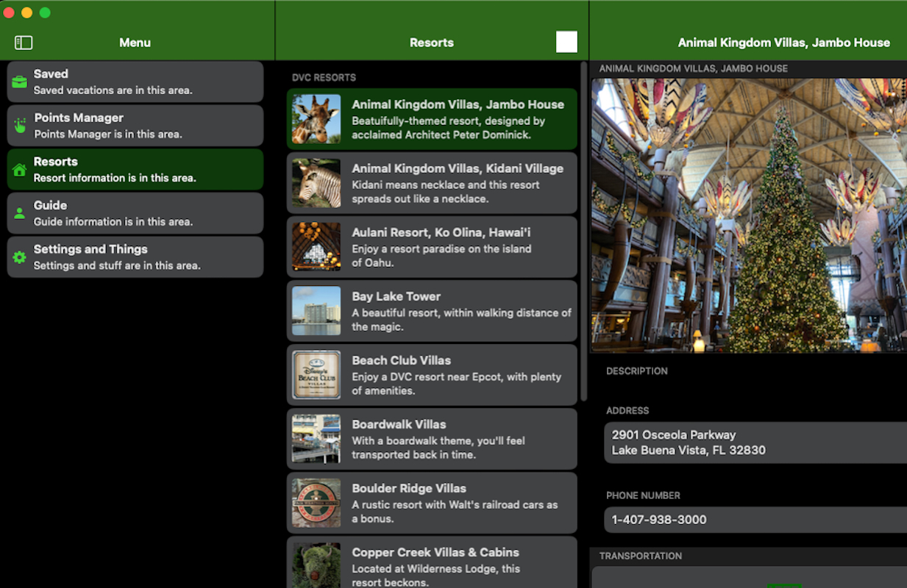907x588 pixels.
Task: Open Saved vacations menu item
Action: tap(135, 82)
